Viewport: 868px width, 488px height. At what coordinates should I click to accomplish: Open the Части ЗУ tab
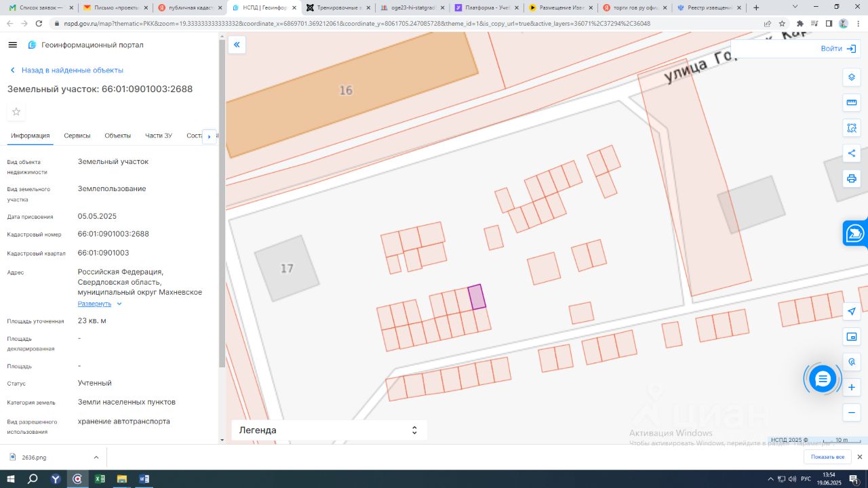159,136
